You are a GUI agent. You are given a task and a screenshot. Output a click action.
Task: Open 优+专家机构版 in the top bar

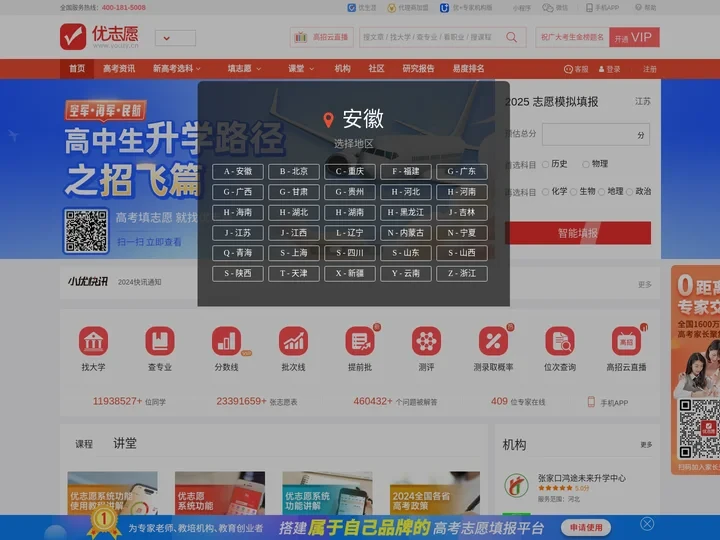[466, 7]
